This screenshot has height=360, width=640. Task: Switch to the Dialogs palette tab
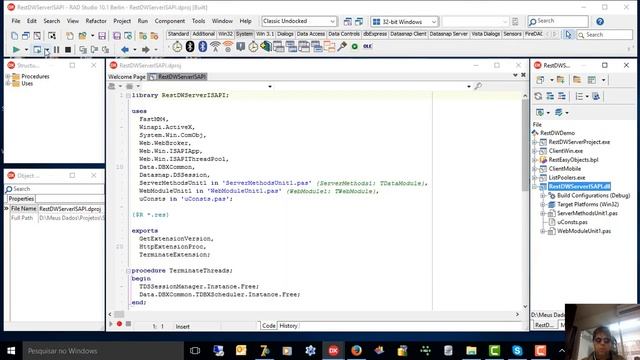pyautogui.click(x=285, y=34)
